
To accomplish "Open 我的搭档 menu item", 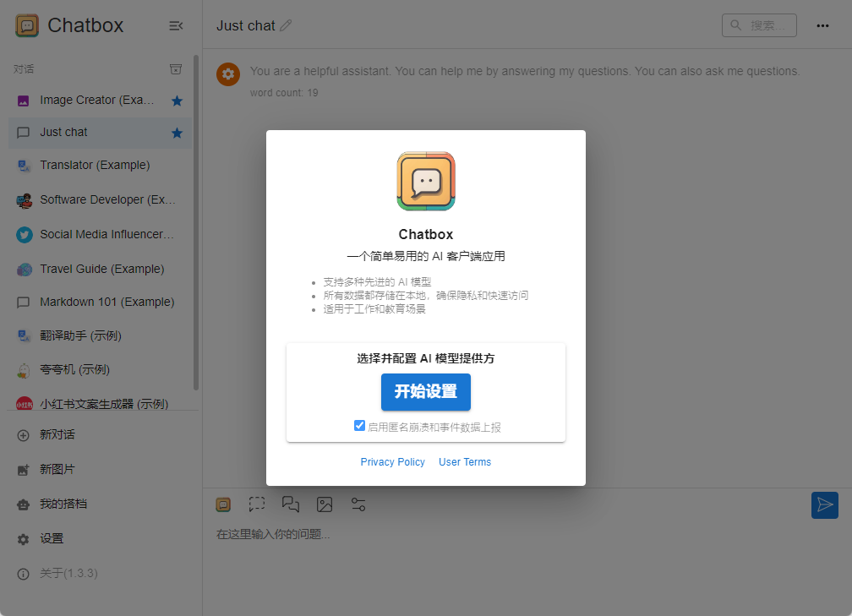I will pyautogui.click(x=101, y=504).
